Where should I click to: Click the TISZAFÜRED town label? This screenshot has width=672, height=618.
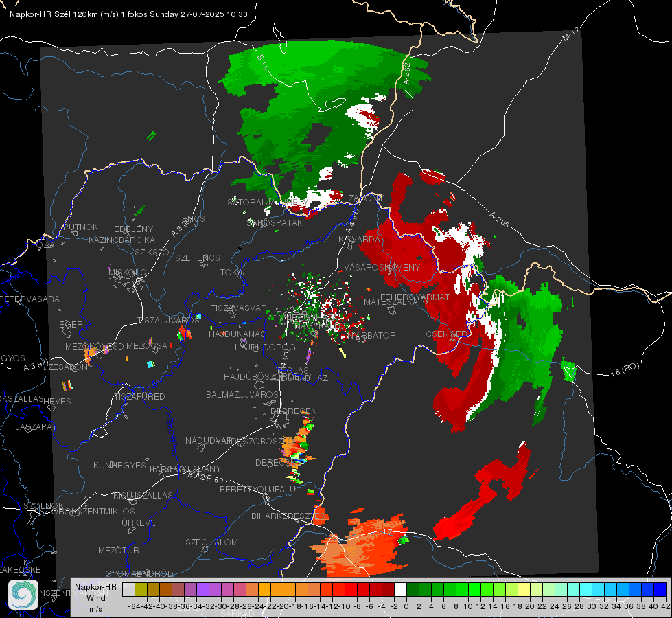tap(139, 397)
